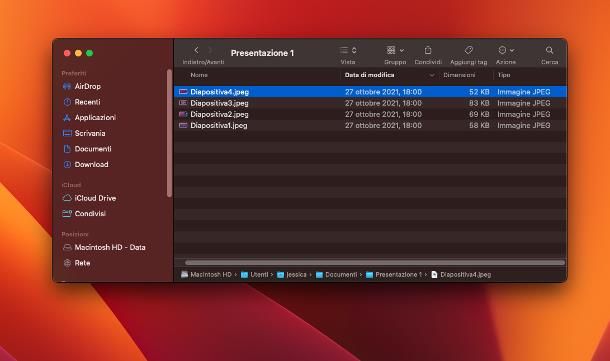Click Presentazione 1 in the path bar
Screen dimensions: 610x361
394,275
